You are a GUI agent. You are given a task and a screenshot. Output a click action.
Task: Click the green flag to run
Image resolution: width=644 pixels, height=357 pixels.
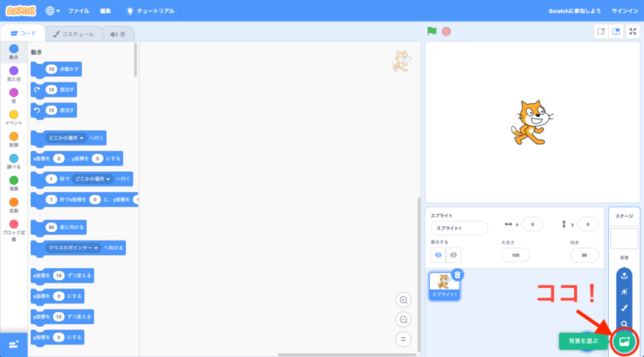[431, 31]
